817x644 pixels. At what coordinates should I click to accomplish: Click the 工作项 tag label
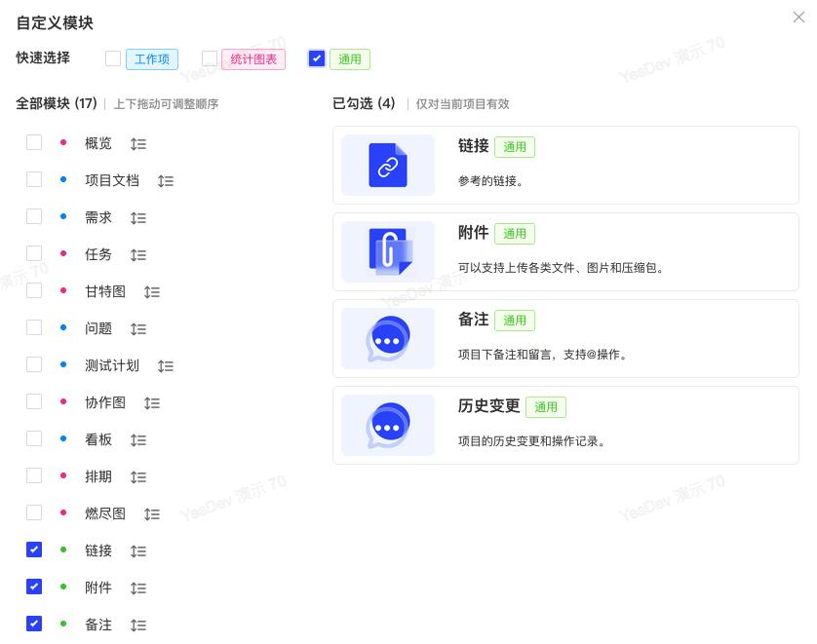[x=152, y=58]
